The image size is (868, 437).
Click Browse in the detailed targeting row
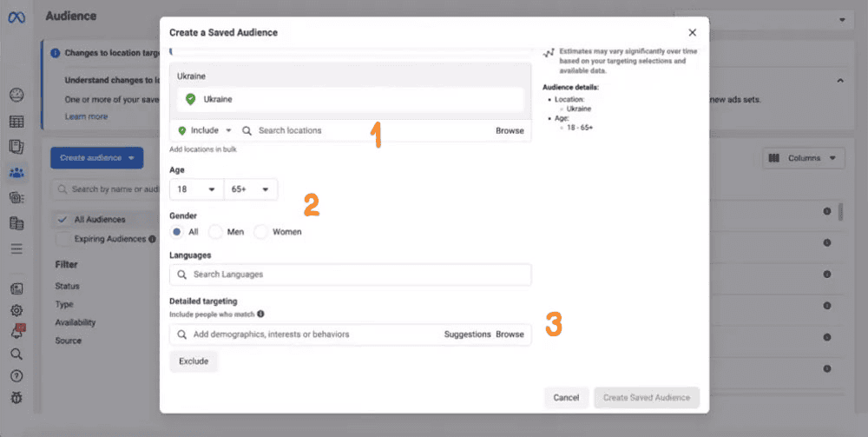510,334
